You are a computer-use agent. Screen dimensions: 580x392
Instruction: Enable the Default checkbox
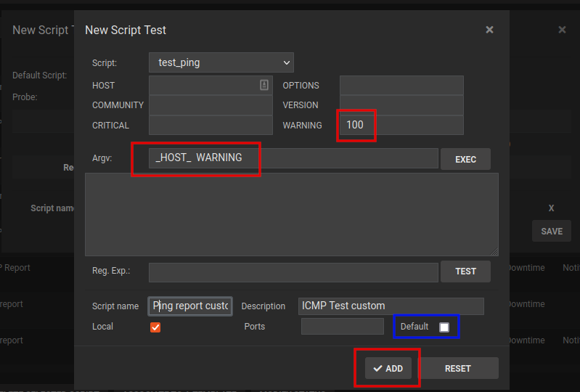444,327
